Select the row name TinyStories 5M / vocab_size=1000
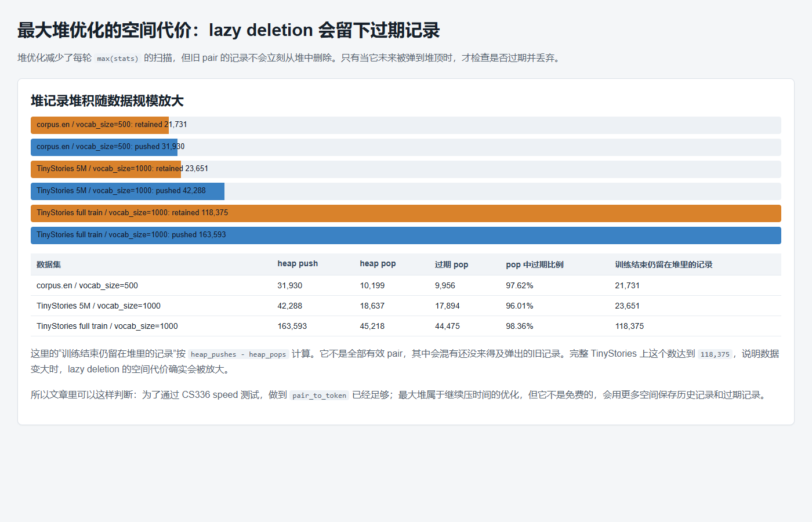 [99, 306]
